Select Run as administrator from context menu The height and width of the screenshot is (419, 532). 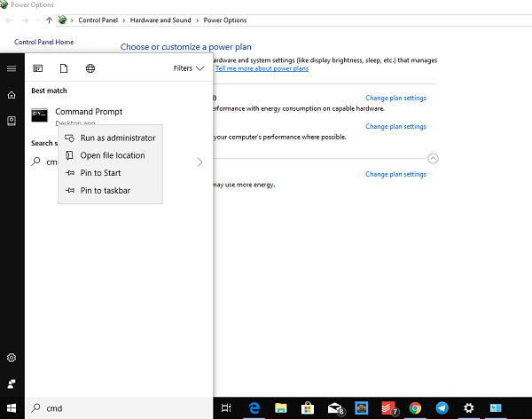pyautogui.click(x=117, y=138)
